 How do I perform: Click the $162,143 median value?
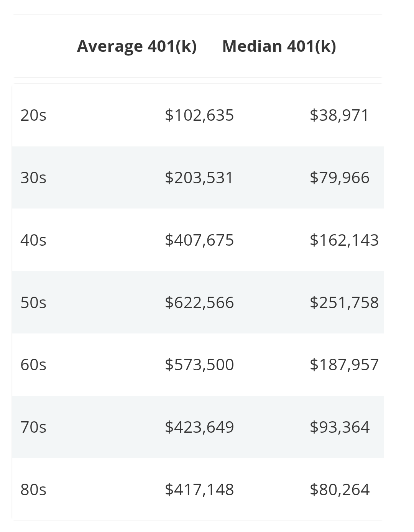pos(344,240)
